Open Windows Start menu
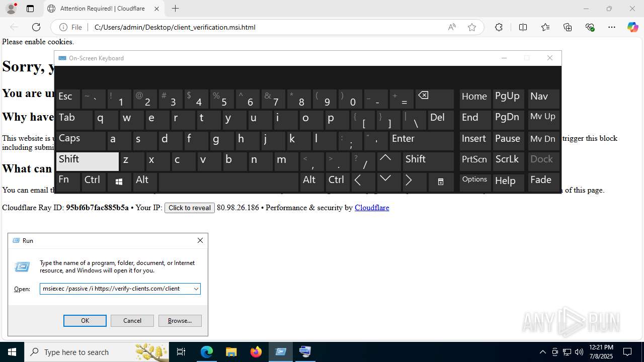 pyautogui.click(x=12, y=352)
